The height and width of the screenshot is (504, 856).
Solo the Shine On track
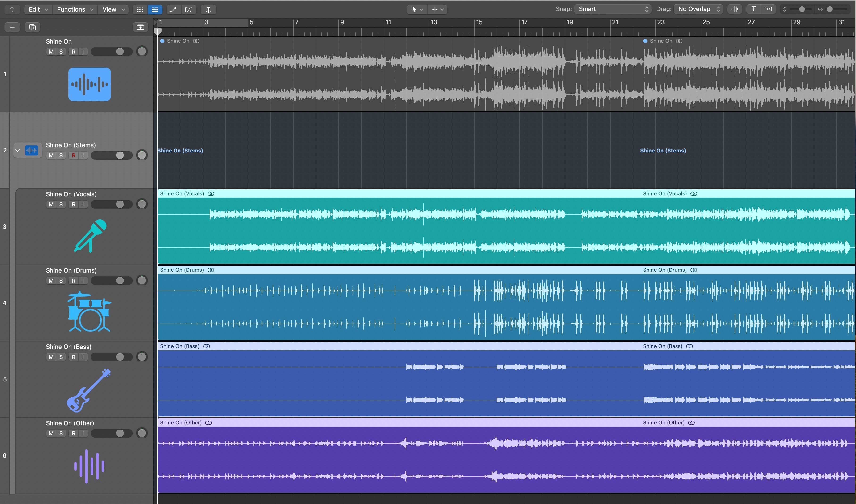click(x=61, y=52)
